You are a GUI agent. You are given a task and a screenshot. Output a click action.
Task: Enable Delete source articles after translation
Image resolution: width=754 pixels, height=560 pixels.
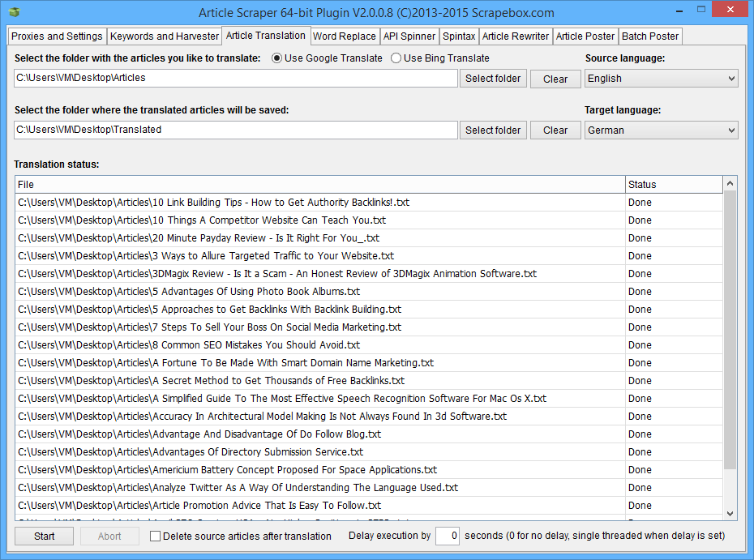[156, 536]
